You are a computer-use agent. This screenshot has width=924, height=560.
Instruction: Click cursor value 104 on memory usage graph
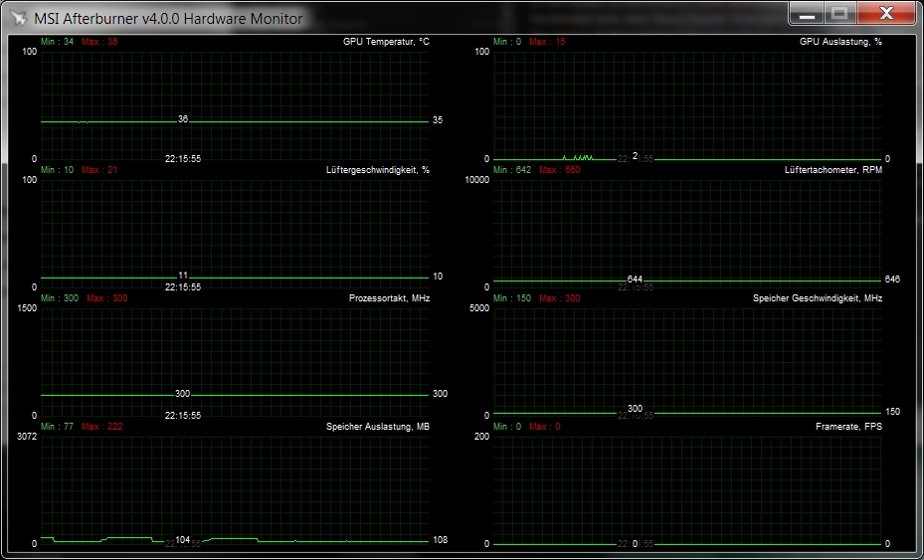[183, 540]
